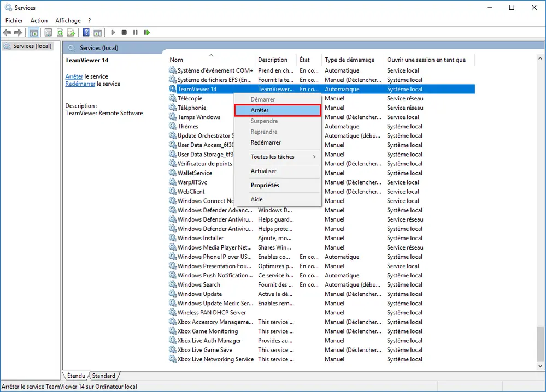Click the Stop service square icon

tap(124, 32)
